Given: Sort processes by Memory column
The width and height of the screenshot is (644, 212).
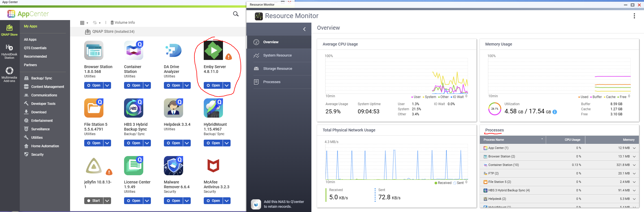Looking at the screenshot, I should click(x=612, y=140).
